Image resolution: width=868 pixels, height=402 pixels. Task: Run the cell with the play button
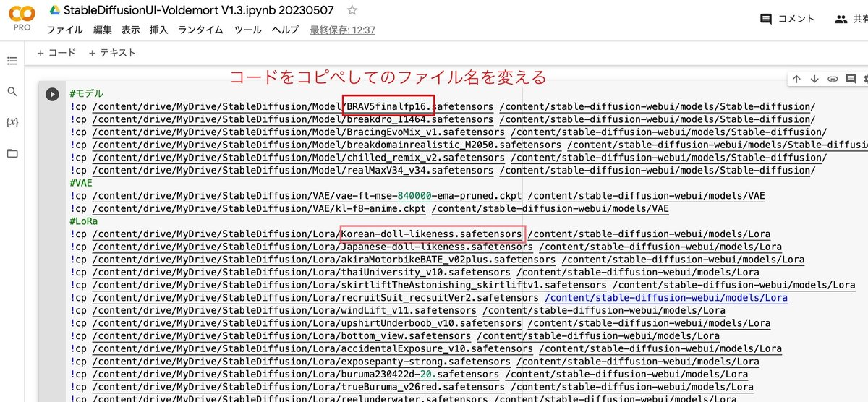[52, 94]
